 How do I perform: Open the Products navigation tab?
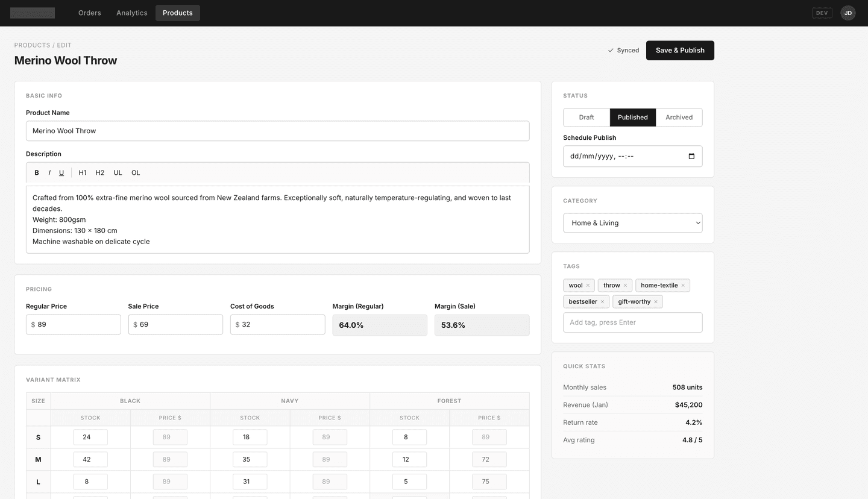pos(177,13)
